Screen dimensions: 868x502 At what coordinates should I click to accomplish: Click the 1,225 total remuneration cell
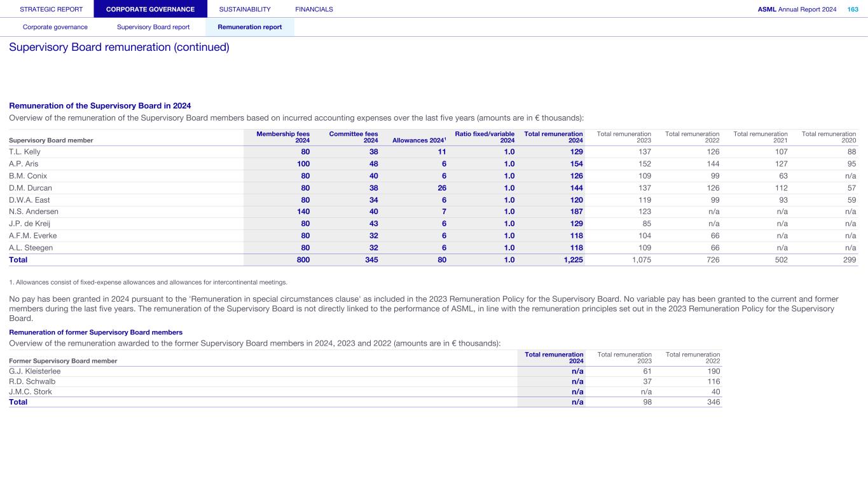coord(573,260)
